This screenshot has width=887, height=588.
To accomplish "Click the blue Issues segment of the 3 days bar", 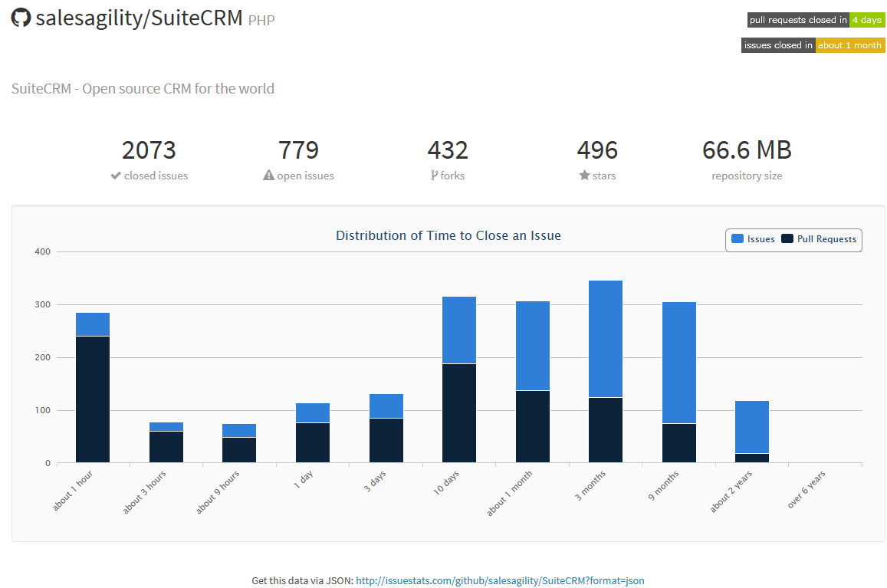I will 386,406.
